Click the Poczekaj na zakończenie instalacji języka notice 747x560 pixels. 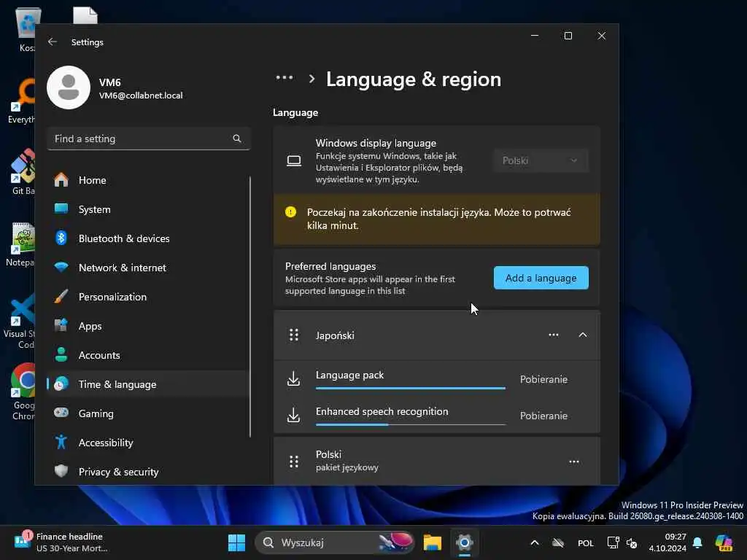(x=437, y=219)
